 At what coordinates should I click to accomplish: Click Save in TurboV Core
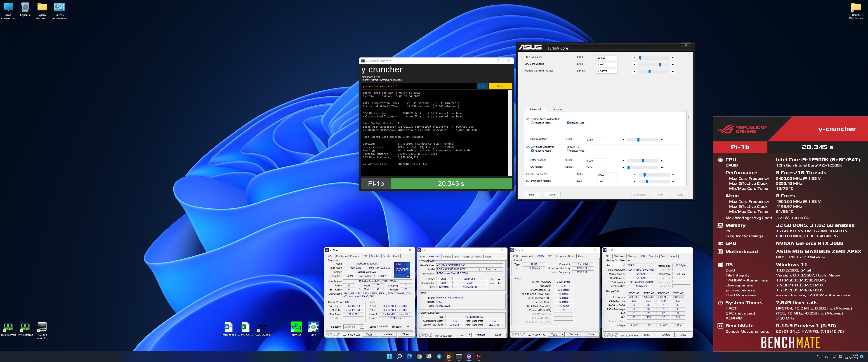coord(552,194)
